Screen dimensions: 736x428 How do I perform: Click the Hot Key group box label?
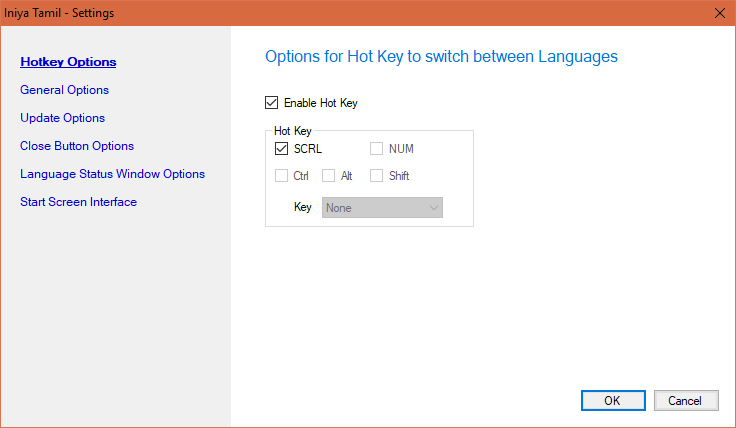[x=293, y=131]
